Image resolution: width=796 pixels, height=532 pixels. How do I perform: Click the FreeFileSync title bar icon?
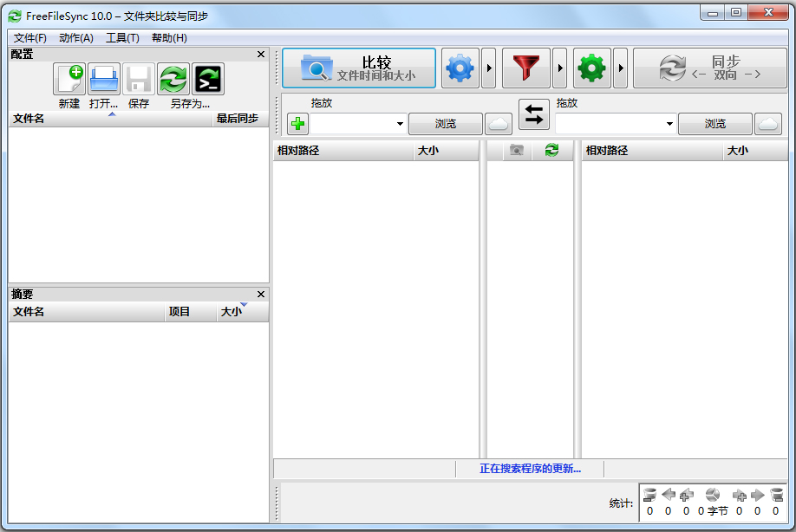pyautogui.click(x=15, y=16)
